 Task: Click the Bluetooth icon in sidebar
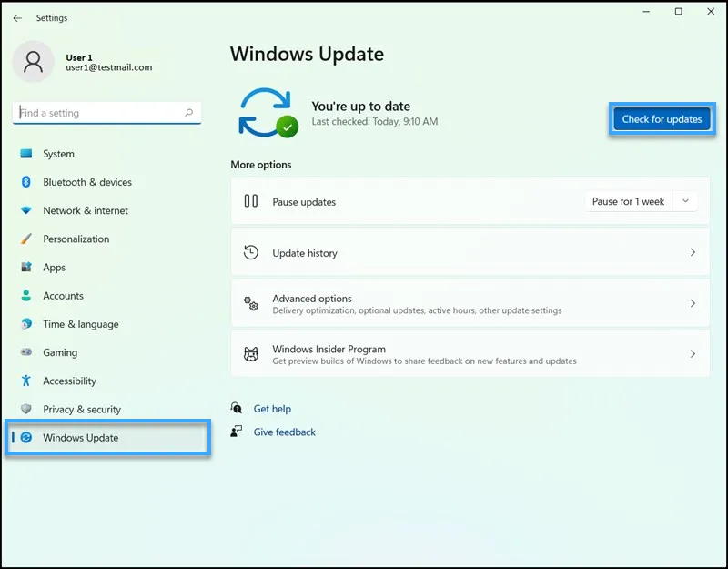26,181
